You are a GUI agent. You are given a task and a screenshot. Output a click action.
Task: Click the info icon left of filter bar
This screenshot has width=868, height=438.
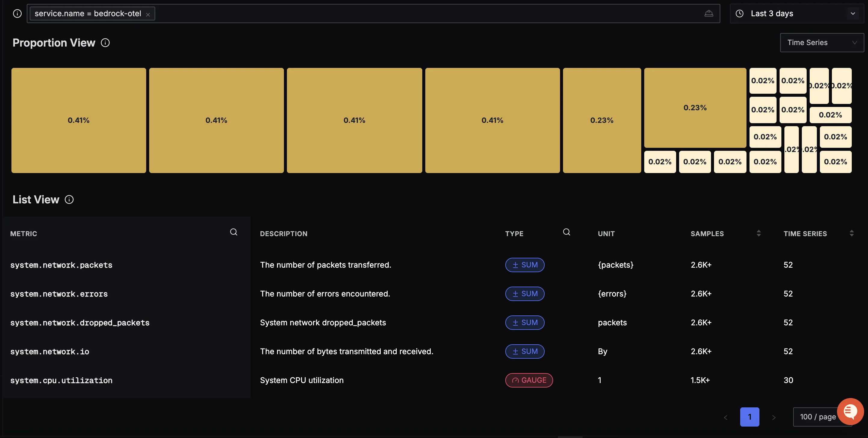[x=17, y=14]
